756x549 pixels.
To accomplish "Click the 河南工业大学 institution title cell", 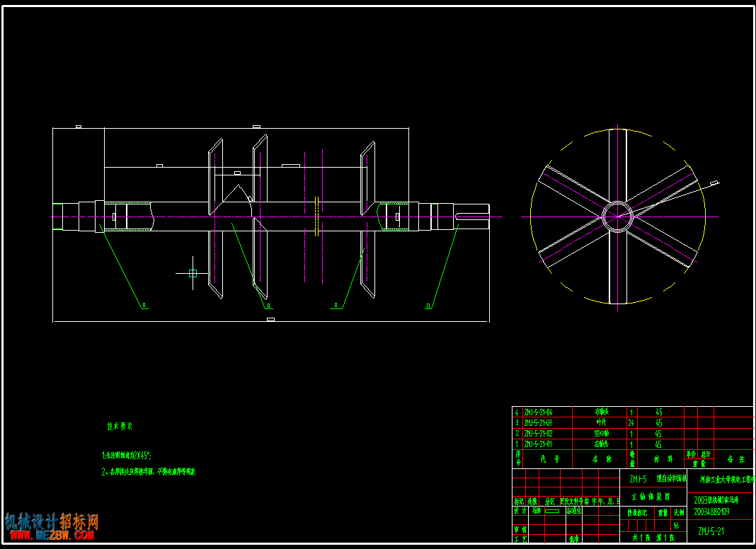I will [721, 480].
